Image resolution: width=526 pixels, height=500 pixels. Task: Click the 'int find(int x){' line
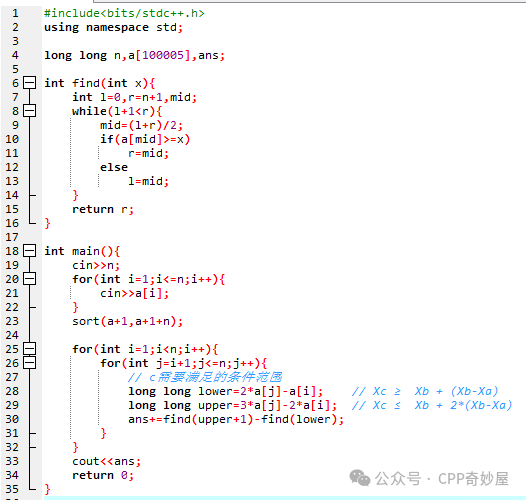pyautogui.click(x=100, y=83)
